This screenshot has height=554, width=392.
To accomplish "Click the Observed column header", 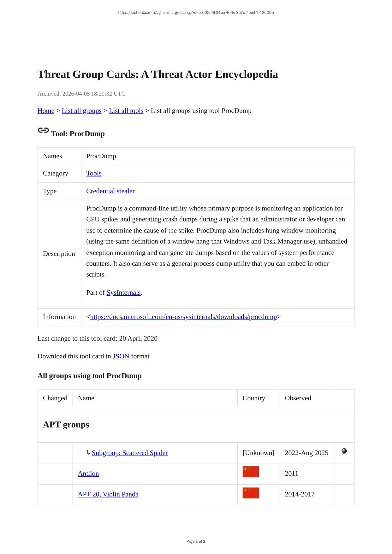I will click(298, 398).
